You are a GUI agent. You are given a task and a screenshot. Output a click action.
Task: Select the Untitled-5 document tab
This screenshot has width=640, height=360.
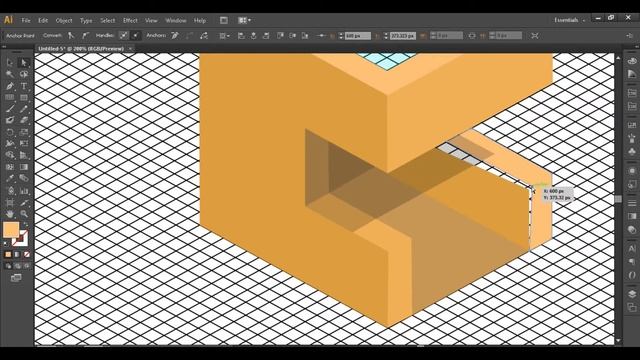pyautogui.click(x=81, y=49)
